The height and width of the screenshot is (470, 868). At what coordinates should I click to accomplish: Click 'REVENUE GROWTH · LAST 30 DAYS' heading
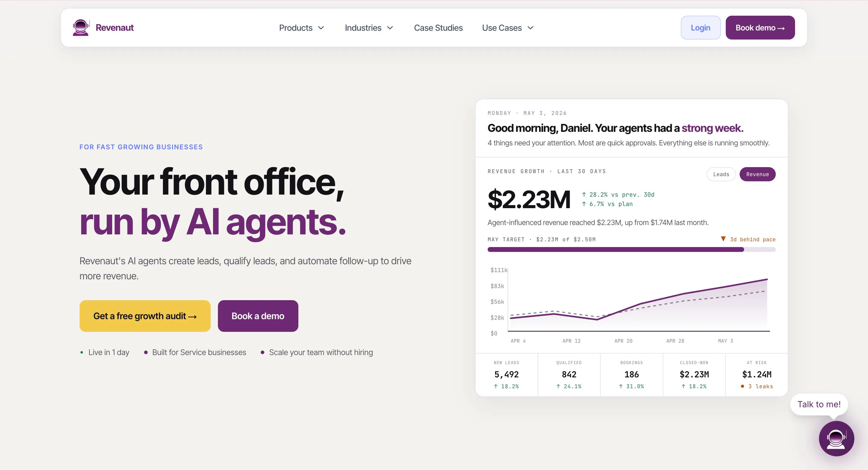click(546, 171)
